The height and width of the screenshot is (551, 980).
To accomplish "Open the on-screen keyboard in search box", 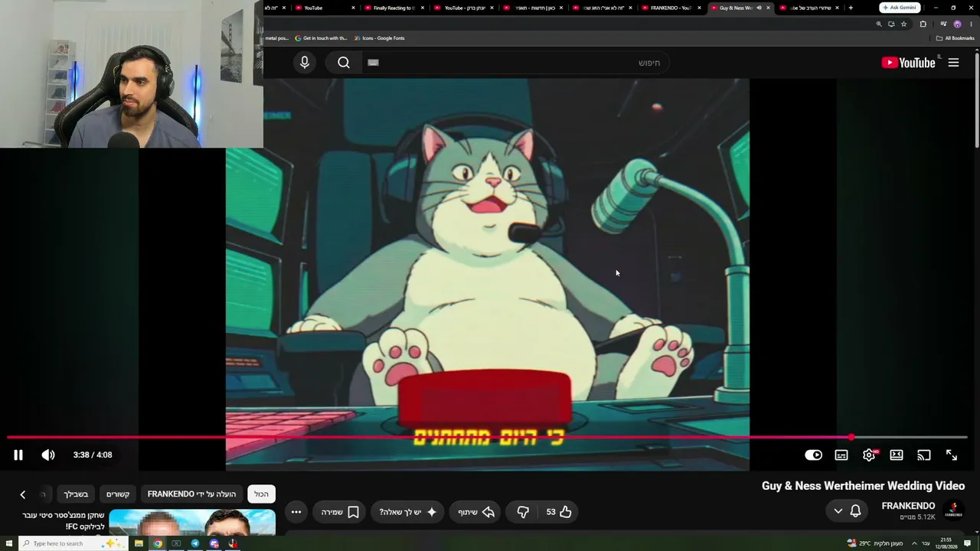I will pos(373,63).
